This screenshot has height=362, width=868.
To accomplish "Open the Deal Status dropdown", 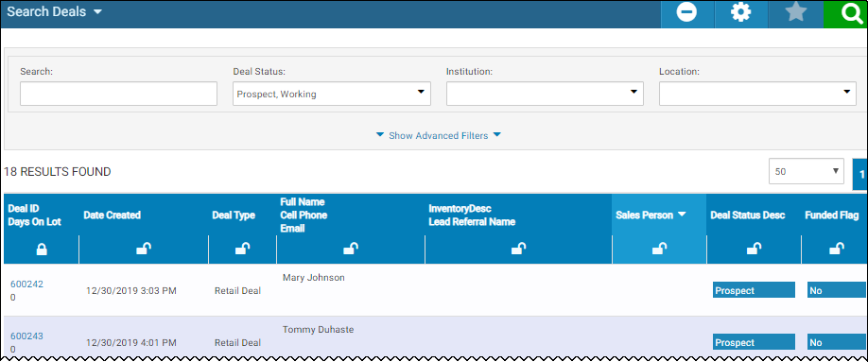I will coord(332,94).
